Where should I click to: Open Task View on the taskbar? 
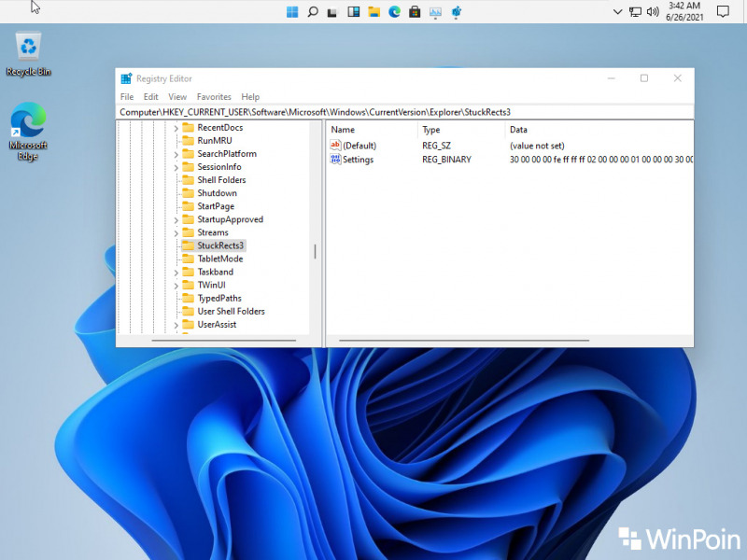(x=332, y=12)
